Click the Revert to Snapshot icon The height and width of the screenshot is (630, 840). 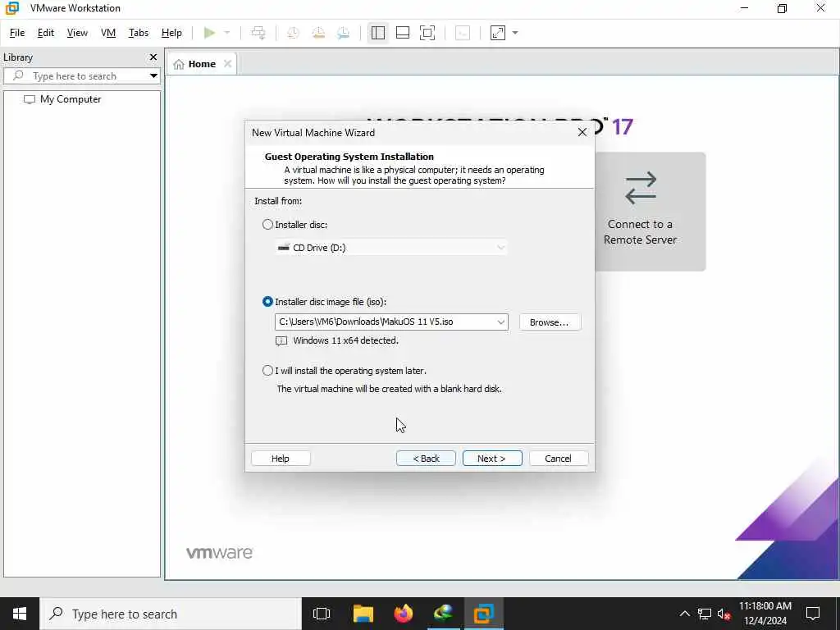(318, 33)
